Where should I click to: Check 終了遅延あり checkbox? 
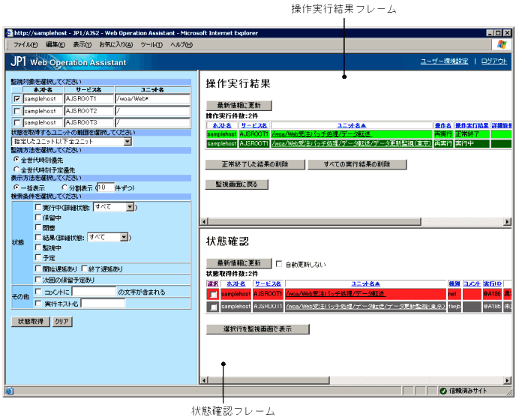point(84,268)
